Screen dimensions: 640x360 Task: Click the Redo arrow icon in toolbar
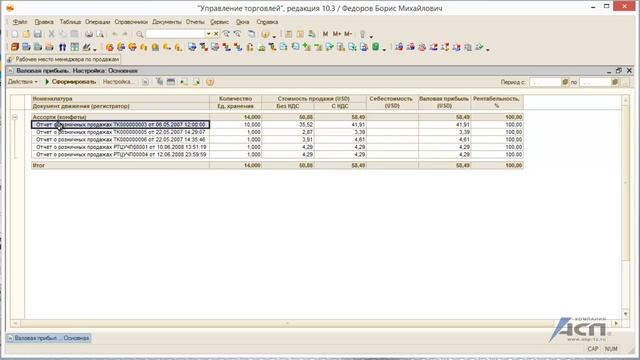[125, 34]
